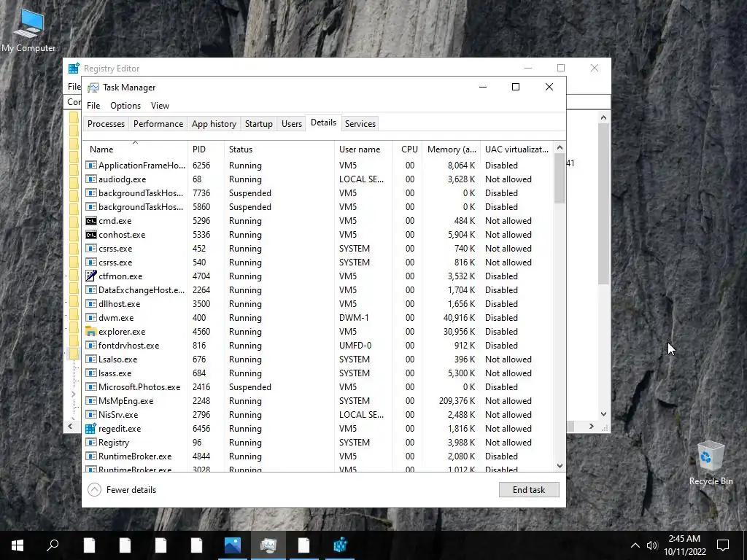Switch to the Performance tab
The height and width of the screenshot is (560, 747).
[158, 124]
